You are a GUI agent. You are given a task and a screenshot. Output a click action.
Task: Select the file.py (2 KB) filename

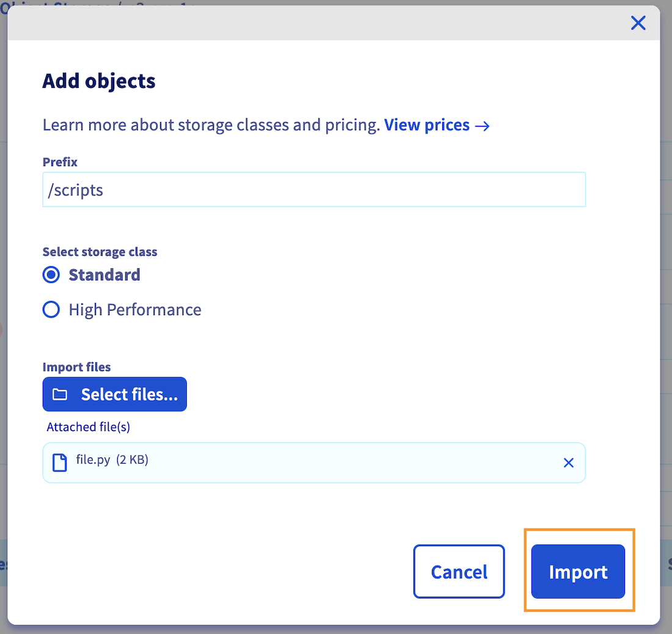click(112, 460)
